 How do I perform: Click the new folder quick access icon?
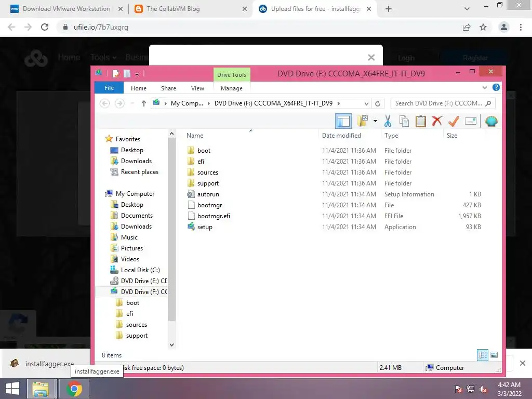127,74
